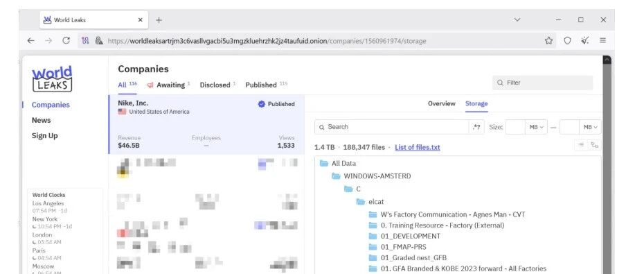The height and width of the screenshot is (274, 644).
Task: Go back with the browser back arrow
Action: coord(30,41)
